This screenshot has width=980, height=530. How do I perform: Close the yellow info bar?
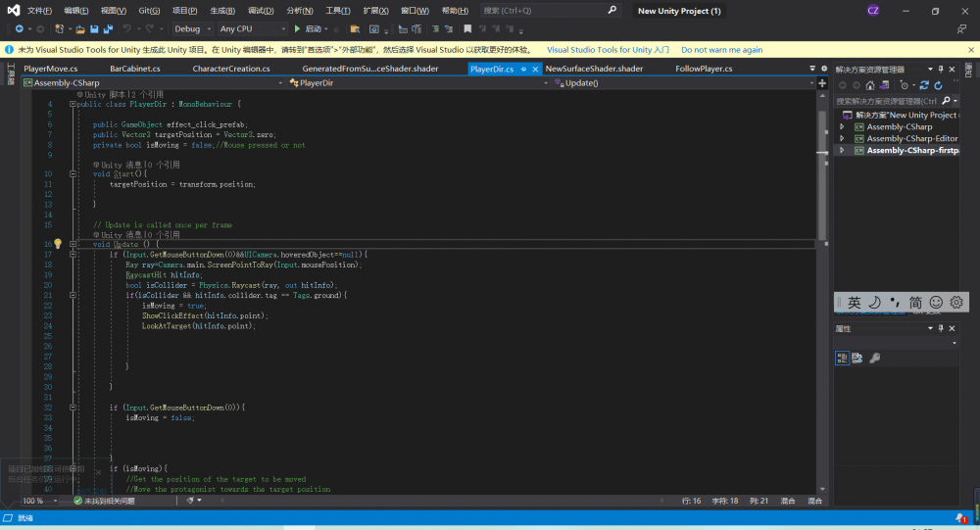pos(970,50)
